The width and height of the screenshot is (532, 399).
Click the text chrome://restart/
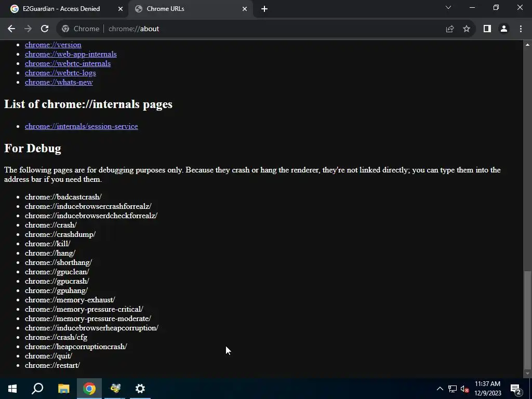[52, 365]
